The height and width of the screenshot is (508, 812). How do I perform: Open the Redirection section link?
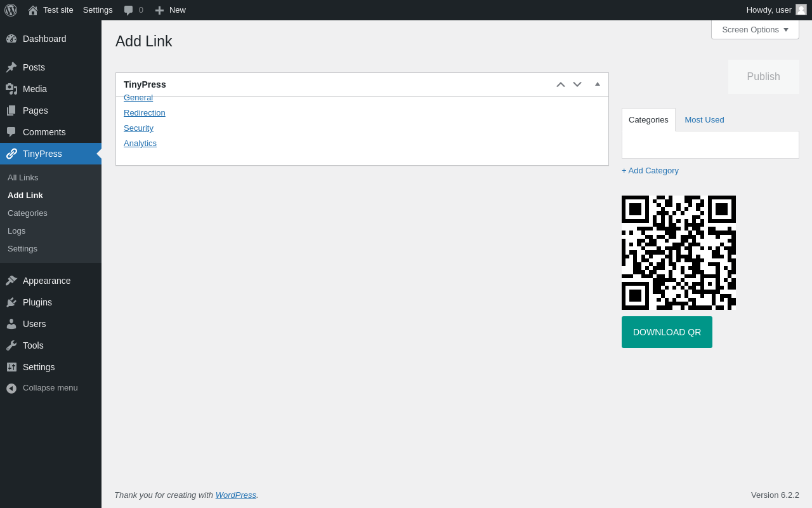[x=145, y=113]
